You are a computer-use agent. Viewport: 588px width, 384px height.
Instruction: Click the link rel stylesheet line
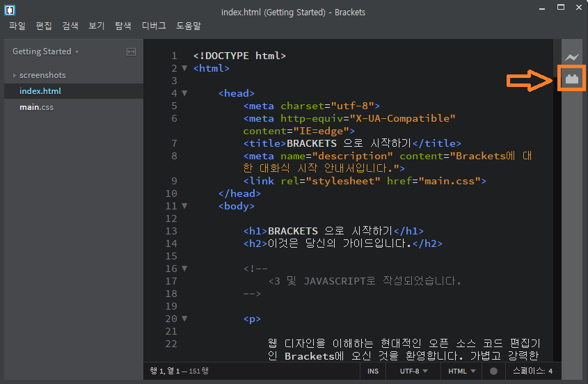tap(365, 181)
